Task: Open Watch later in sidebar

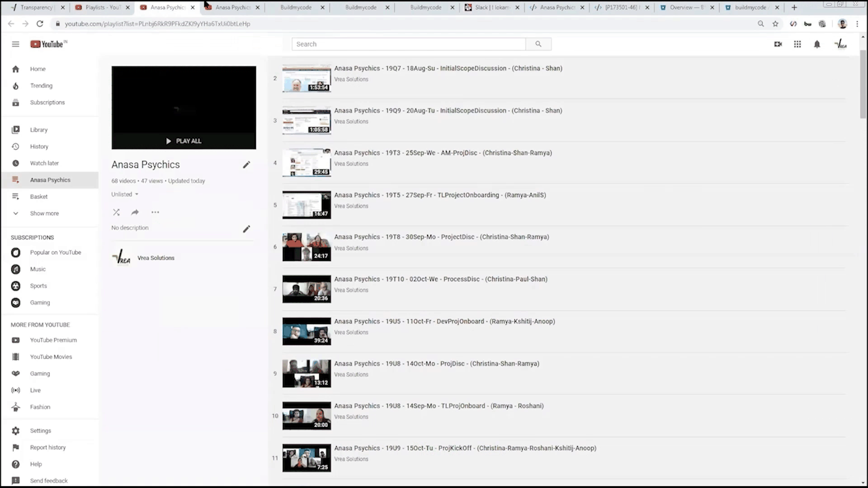Action: [44, 163]
